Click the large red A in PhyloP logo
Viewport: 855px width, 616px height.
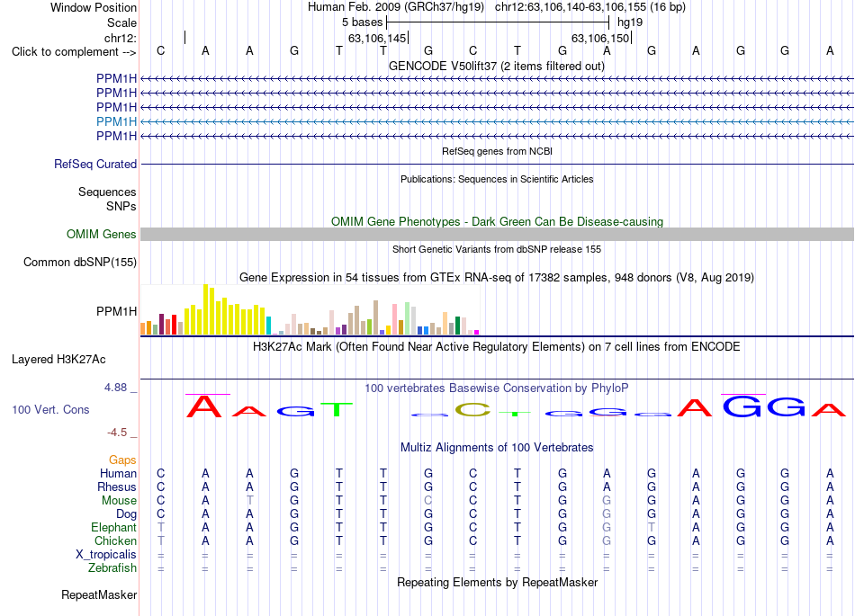coord(204,406)
